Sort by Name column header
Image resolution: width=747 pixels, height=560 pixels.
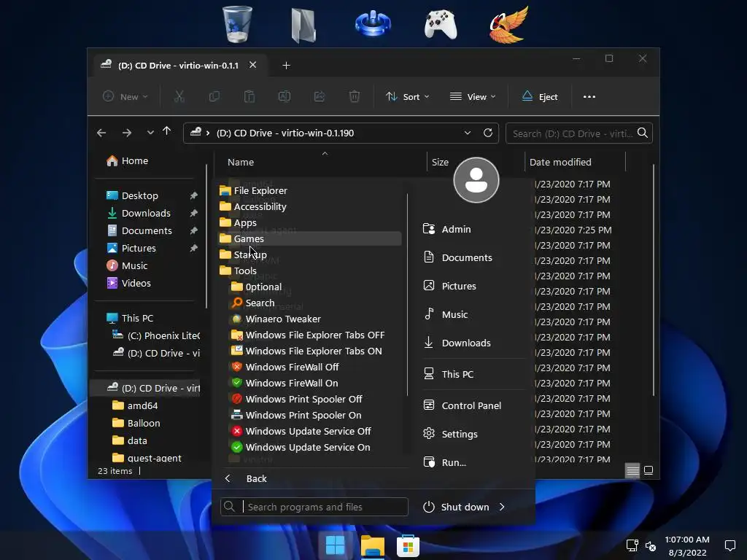click(x=241, y=163)
